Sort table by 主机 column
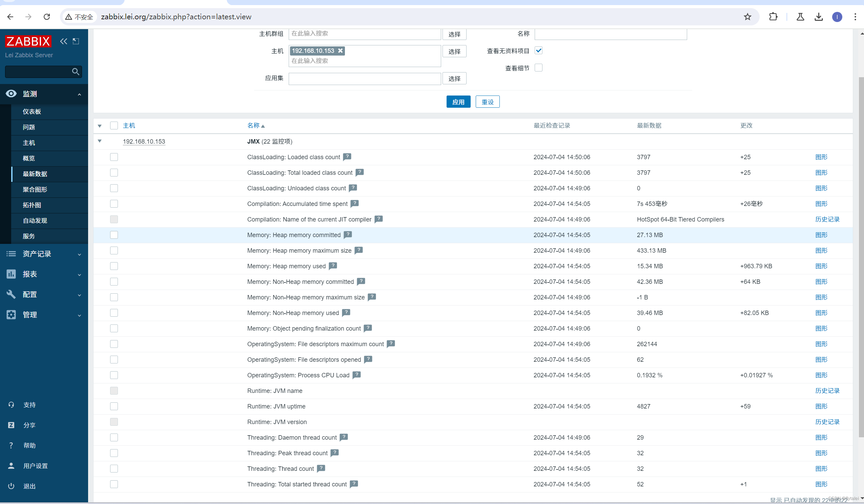This screenshot has height=504, width=864. pos(129,125)
